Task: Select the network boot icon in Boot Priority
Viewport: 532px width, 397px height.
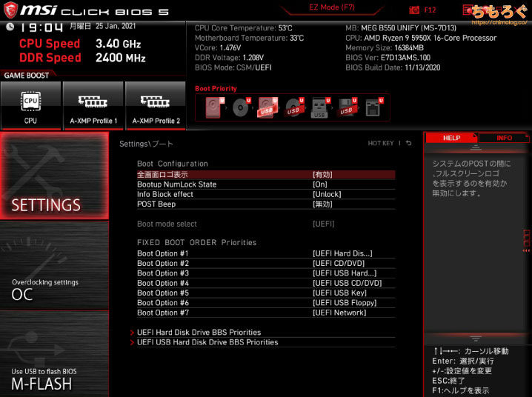Action: click(x=373, y=107)
